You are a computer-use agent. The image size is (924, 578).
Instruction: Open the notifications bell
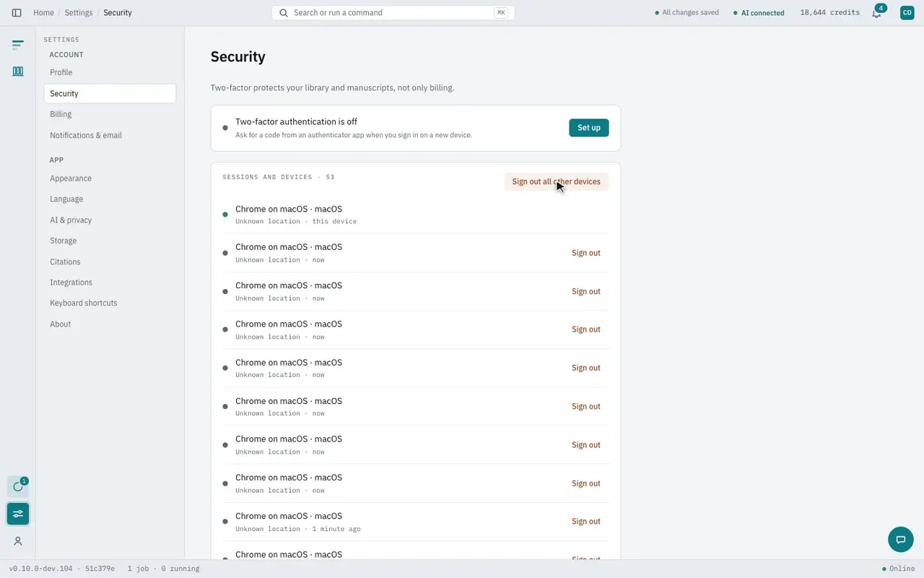(x=876, y=13)
